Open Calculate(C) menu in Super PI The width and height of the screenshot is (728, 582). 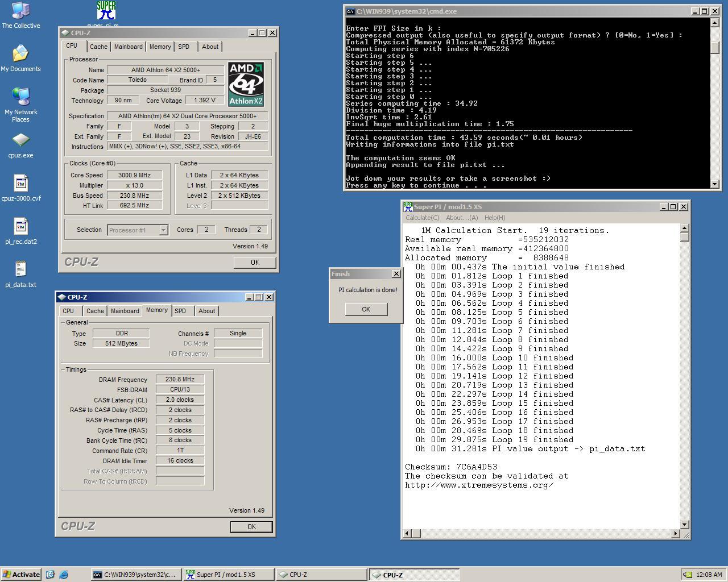(x=422, y=218)
